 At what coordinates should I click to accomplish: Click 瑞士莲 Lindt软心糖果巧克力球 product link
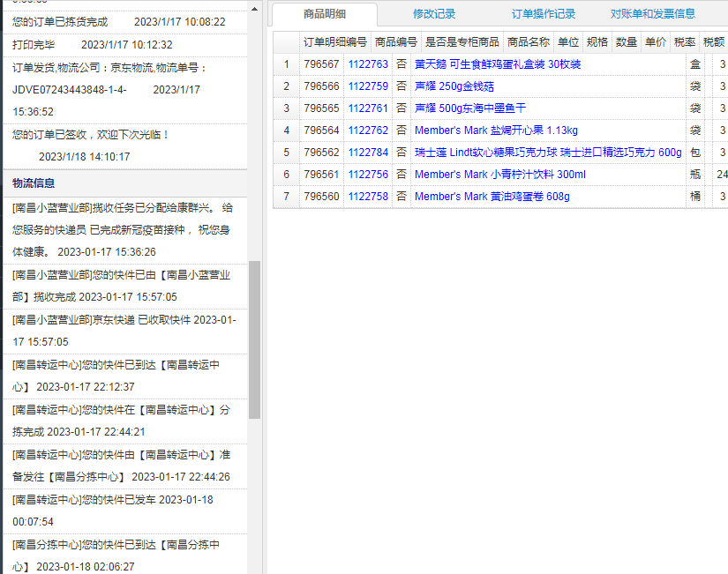pos(548,153)
